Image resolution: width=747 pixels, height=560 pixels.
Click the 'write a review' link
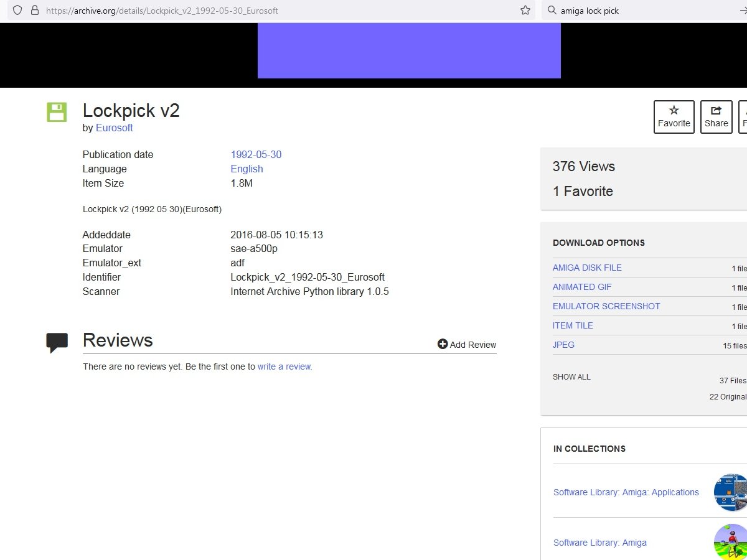click(x=284, y=366)
